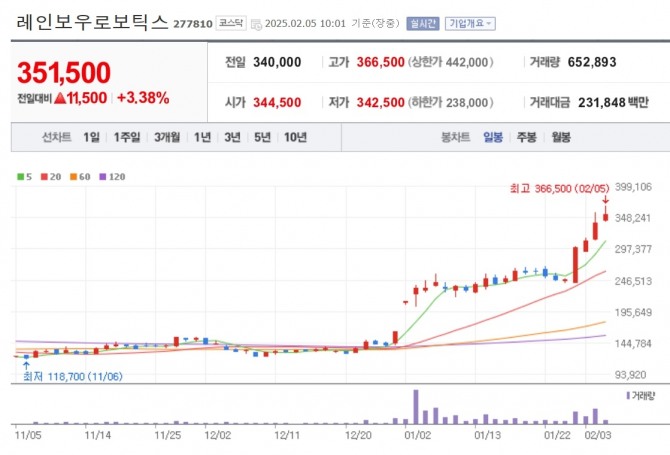Switch to 월봉 monthly candle chart
This screenshot has height=455, width=670.
561,137
